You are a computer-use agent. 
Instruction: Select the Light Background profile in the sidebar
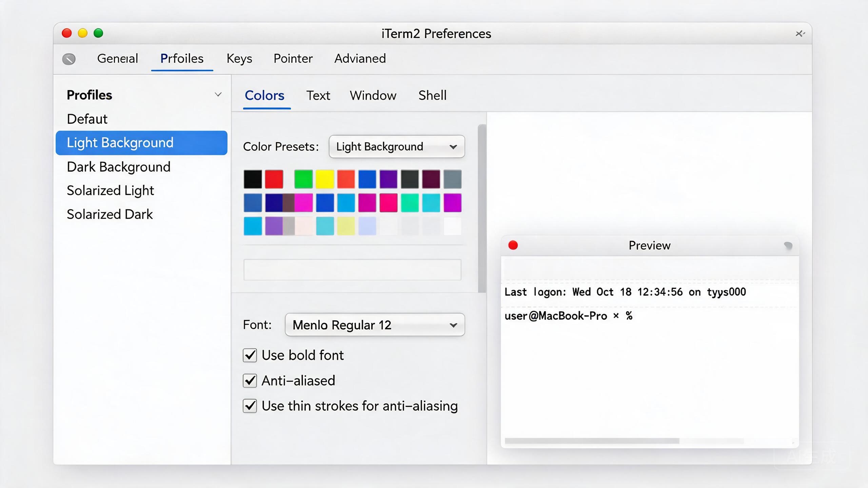tap(141, 143)
